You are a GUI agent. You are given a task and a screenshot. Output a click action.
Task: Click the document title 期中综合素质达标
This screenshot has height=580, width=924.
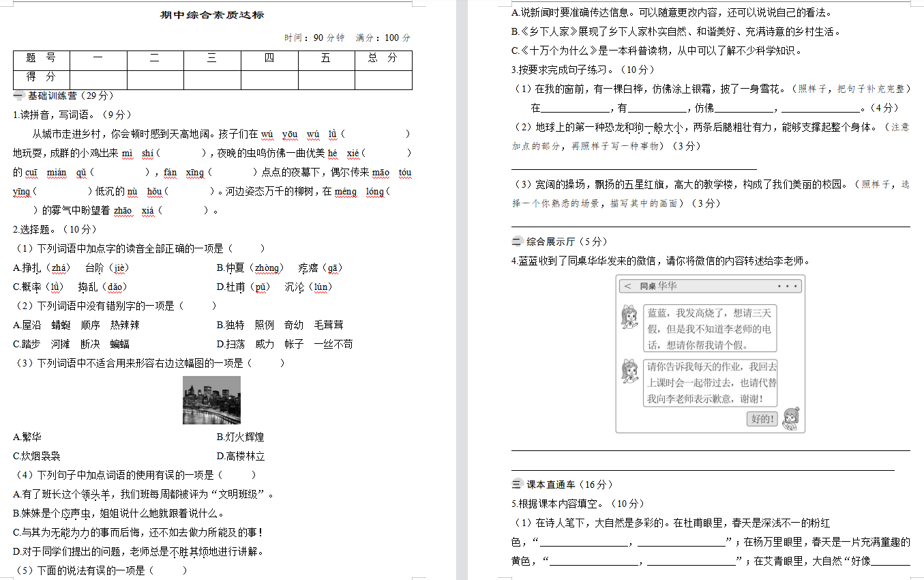pyautogui.click(x=212, y=15)
